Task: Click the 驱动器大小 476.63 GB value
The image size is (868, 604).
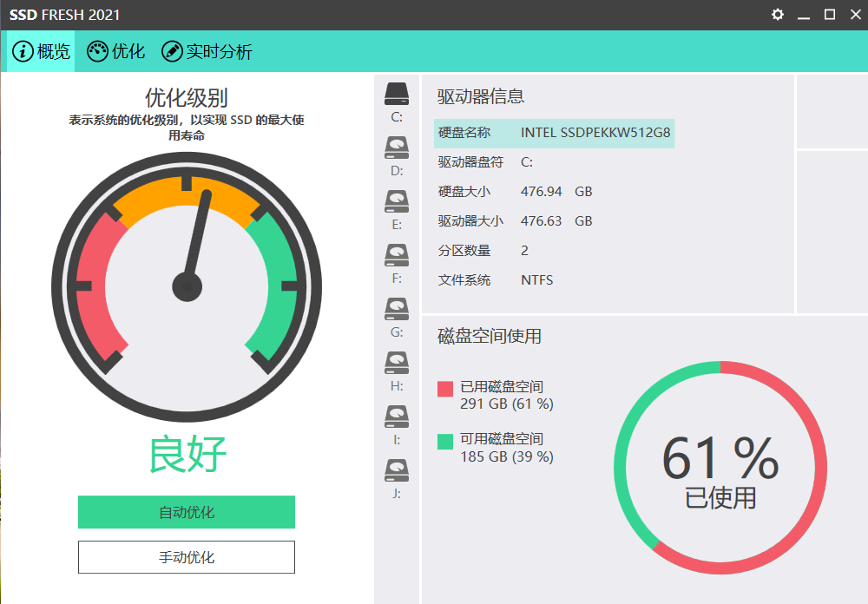Action: (x=556, y=221)
